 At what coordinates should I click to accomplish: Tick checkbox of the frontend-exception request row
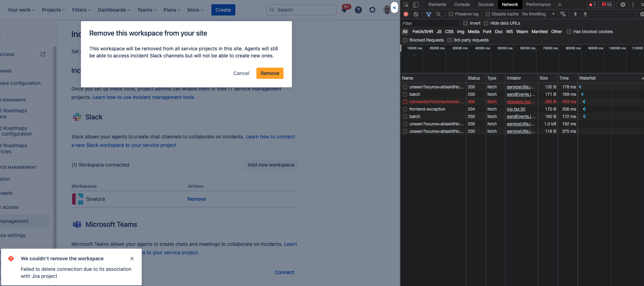(405, 109)
